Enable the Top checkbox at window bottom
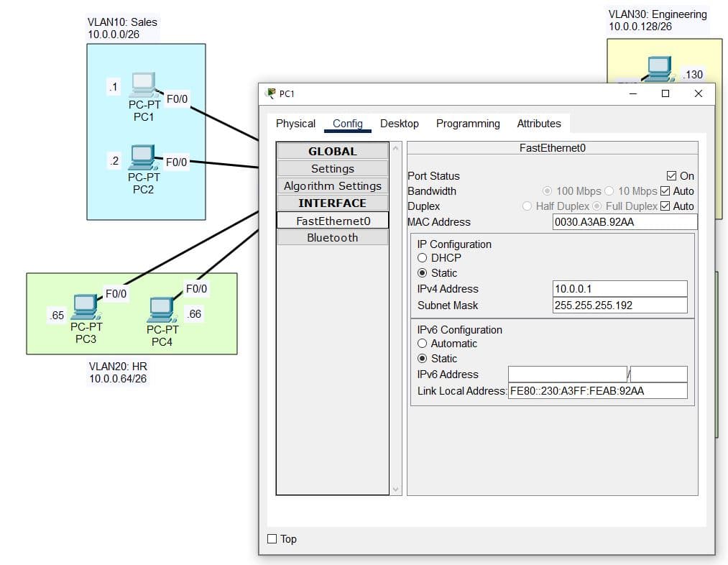Screen dimensions: 728x565 tap(272, 539)
